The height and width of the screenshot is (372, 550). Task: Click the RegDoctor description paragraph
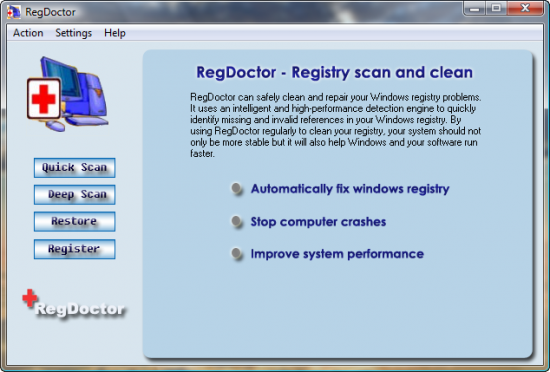[x=336, y=125]
